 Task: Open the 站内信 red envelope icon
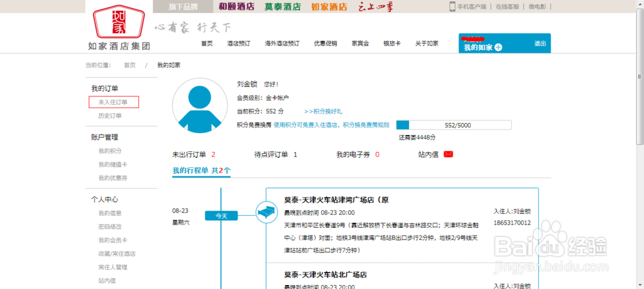[x=448, y=154]
